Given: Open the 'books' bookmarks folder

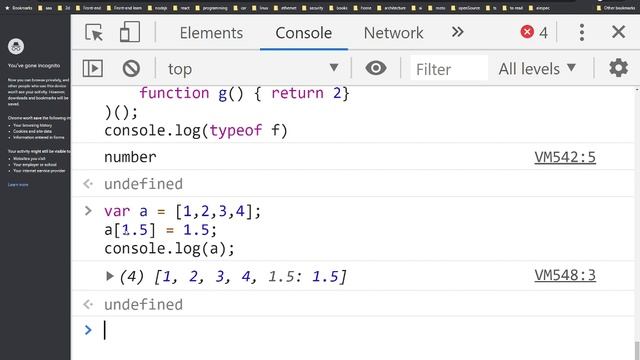Looking at the screenshot, I should (x=339, y=8).
